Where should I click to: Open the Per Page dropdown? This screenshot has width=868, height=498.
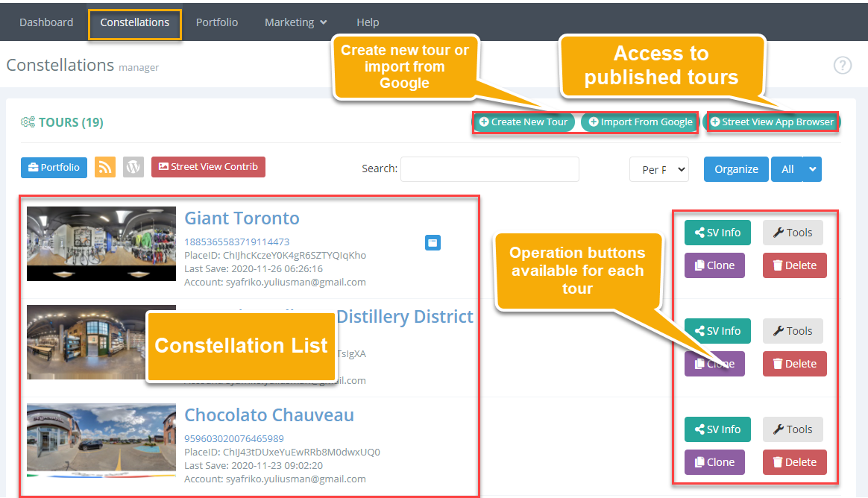[658, 169]
